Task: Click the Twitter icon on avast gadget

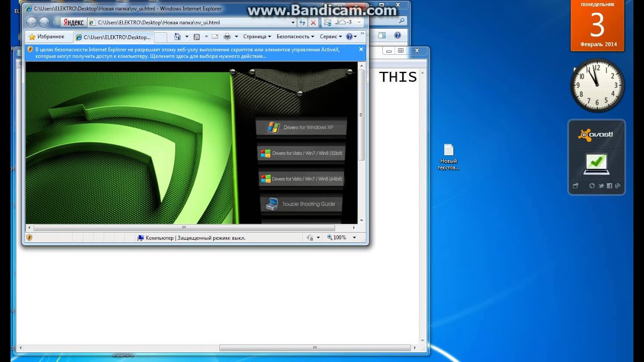Action: [601, 186]
